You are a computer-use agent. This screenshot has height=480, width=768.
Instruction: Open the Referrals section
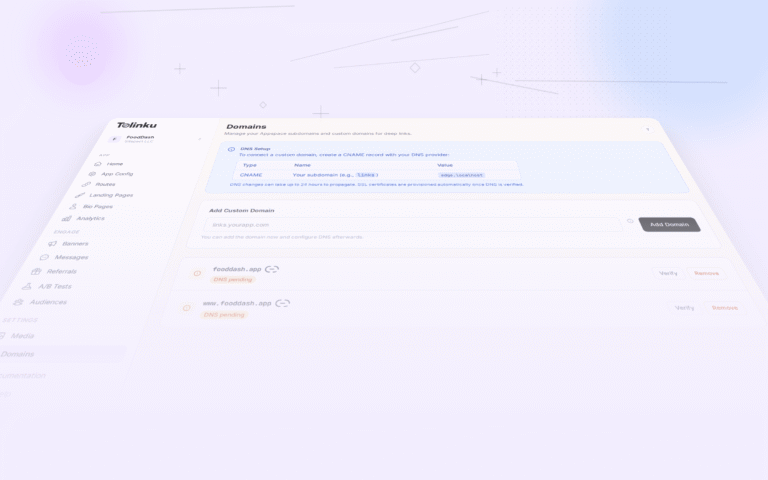tap(54, 271)
